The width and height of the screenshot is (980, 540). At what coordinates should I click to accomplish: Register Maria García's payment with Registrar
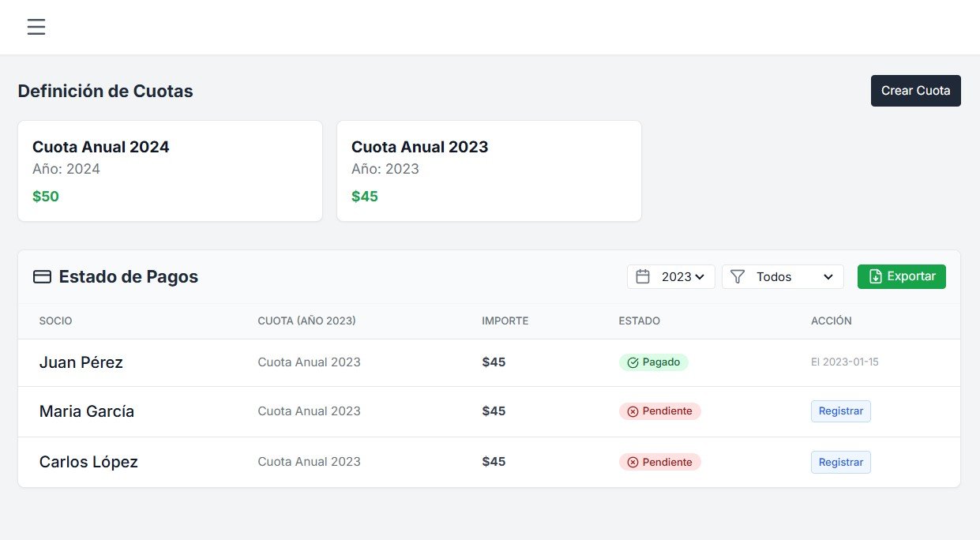pyautogui.click(x=840, y=411)
